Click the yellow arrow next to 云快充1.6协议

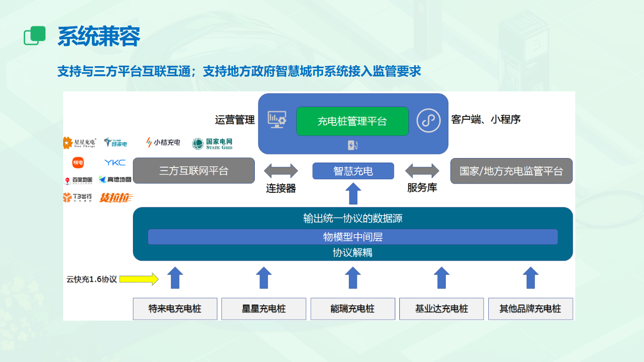(x=139, y=279)
